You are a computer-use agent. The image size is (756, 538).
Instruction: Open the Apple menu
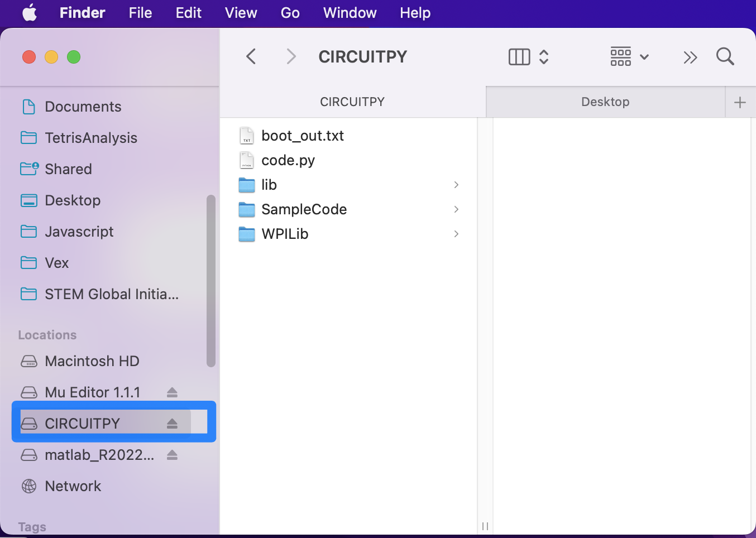click(30, 13)
